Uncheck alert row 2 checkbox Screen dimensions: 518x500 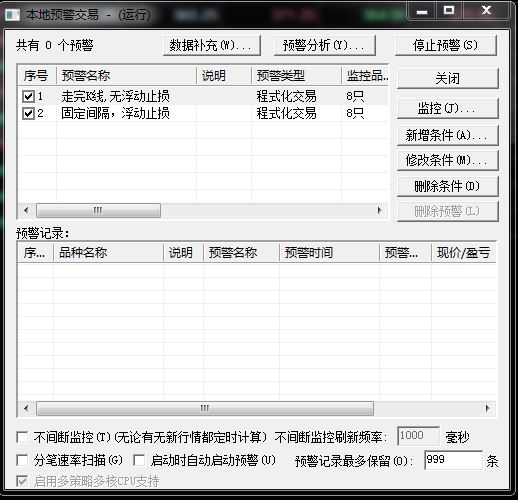[x=28, y=113]
